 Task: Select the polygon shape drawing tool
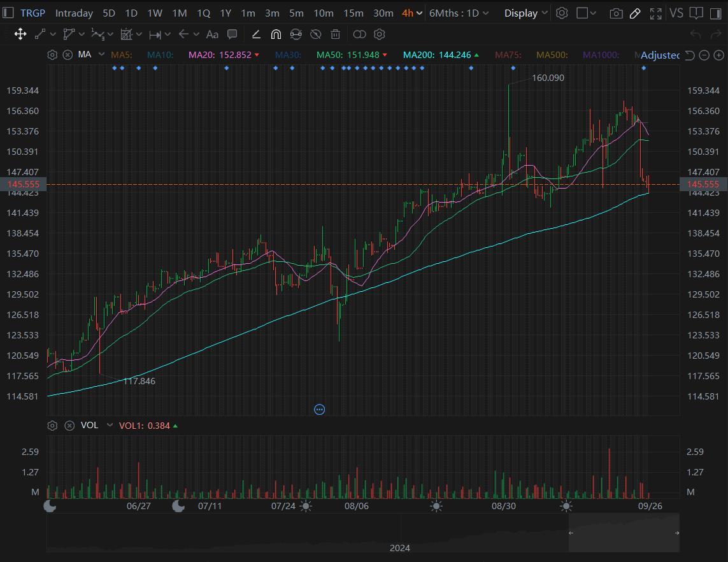pos(69,34)
